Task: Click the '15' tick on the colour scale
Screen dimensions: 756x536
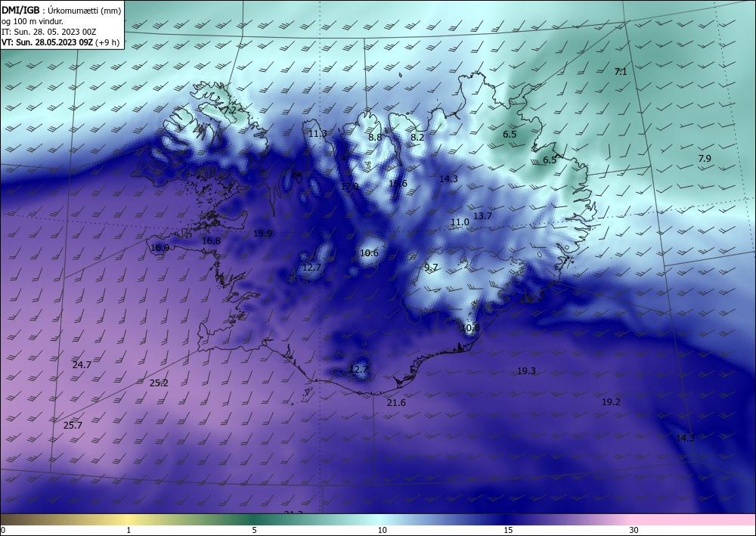Action: (508, 530)
